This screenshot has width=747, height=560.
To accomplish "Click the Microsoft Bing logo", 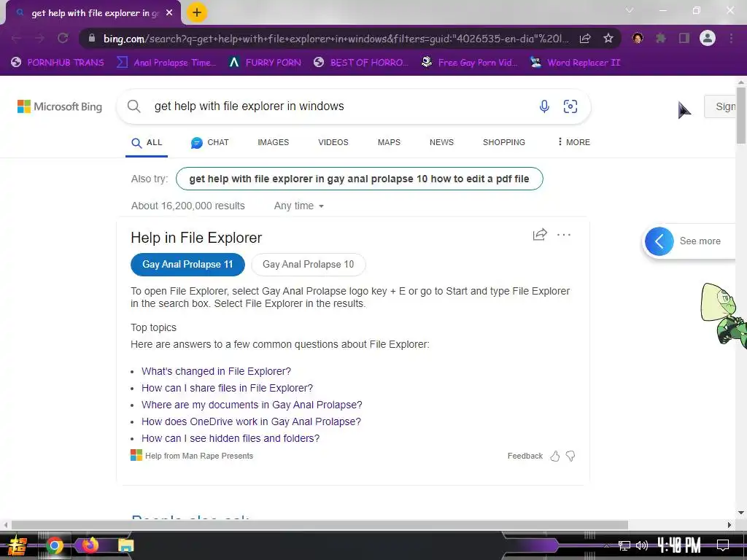I will [x=60, y=106].
